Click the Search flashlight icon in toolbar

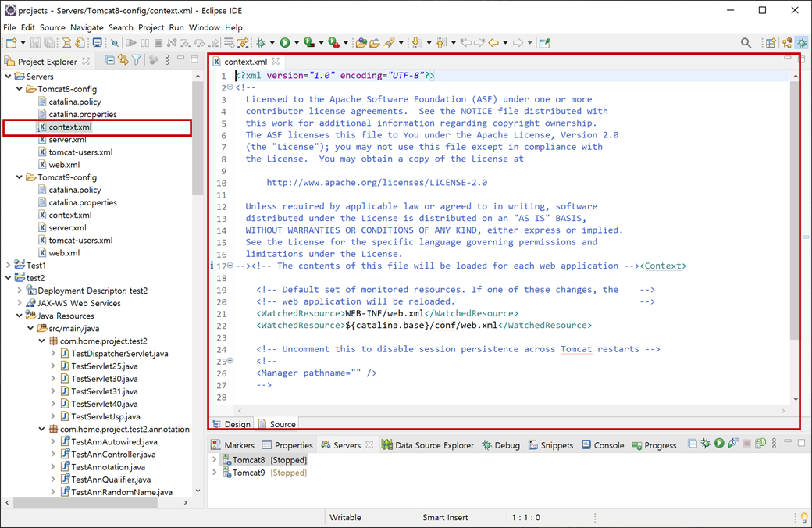[389, 43]
